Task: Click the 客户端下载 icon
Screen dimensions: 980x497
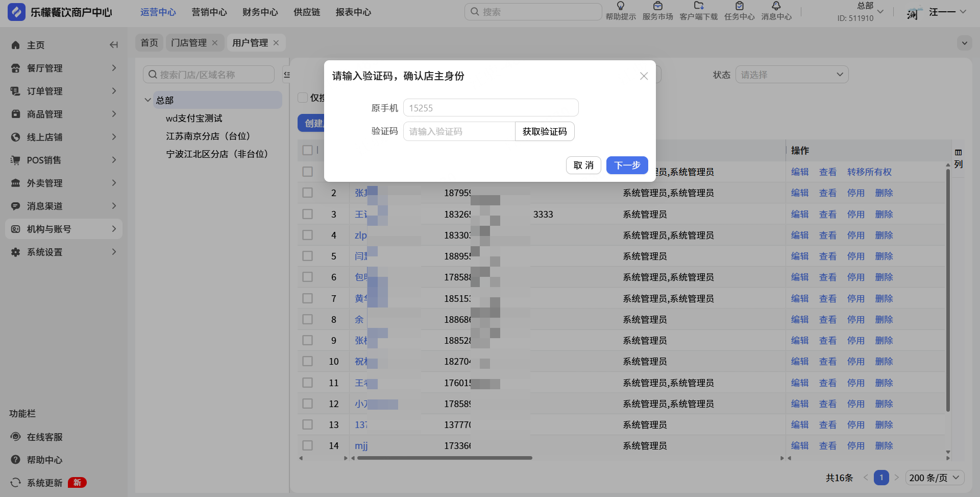Action: pos(698,6)
